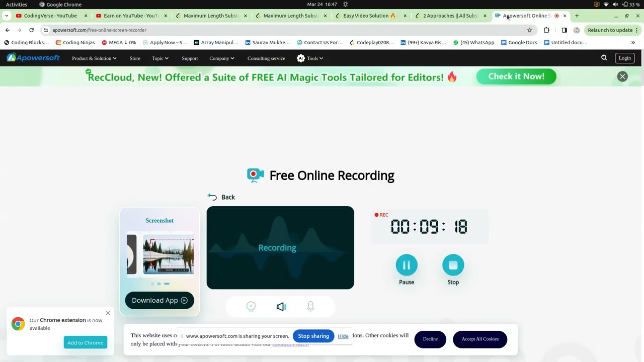
Task: Open the Untitled docu... bookmark
Action: [566, 43]
